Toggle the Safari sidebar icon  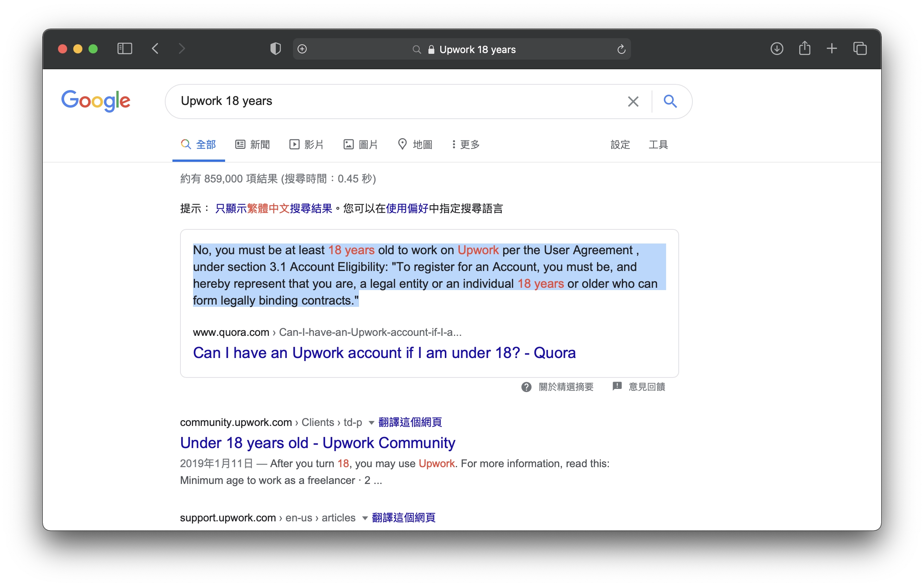point(125,49)
